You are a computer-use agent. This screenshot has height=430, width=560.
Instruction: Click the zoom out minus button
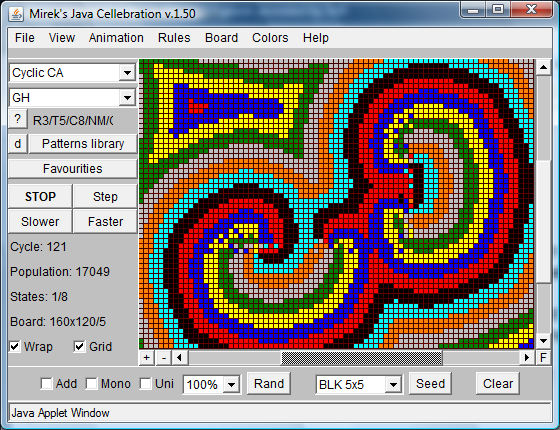pyautogui.click(x=164, y=358)
